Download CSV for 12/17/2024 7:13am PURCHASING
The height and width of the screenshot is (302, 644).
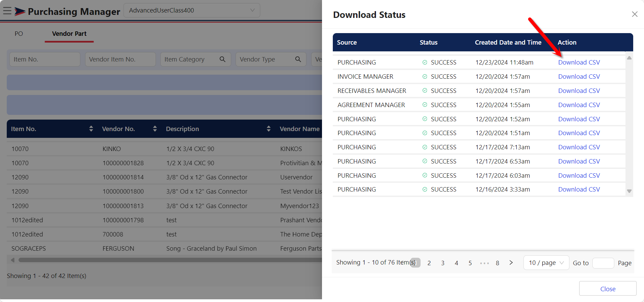click(579, 147)
